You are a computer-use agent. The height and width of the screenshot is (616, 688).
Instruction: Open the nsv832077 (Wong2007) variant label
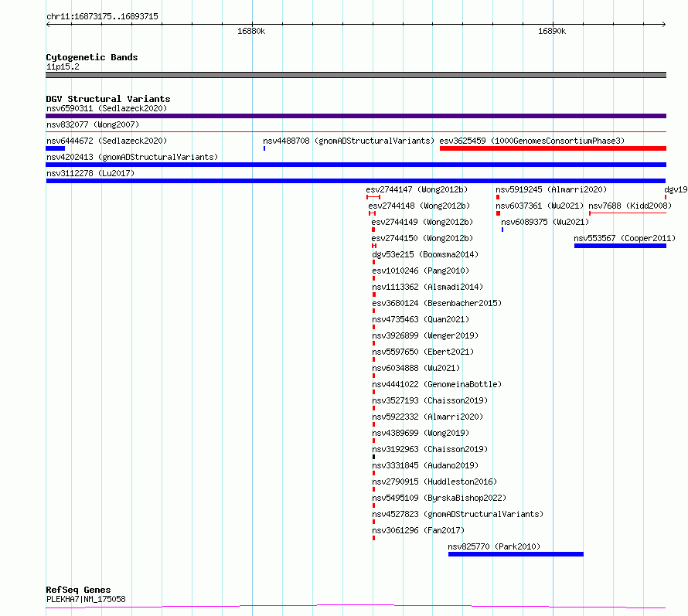(x=93, y=124)
